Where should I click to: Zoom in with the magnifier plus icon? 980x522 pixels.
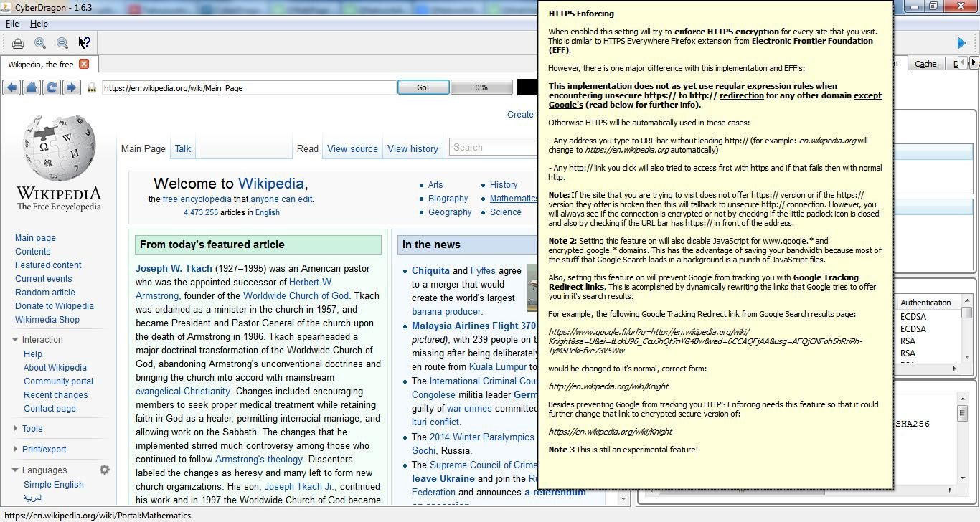(40, 43)
